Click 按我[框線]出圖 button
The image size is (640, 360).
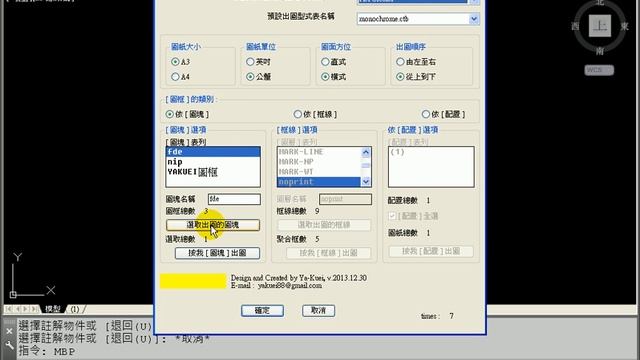[329, 253]
